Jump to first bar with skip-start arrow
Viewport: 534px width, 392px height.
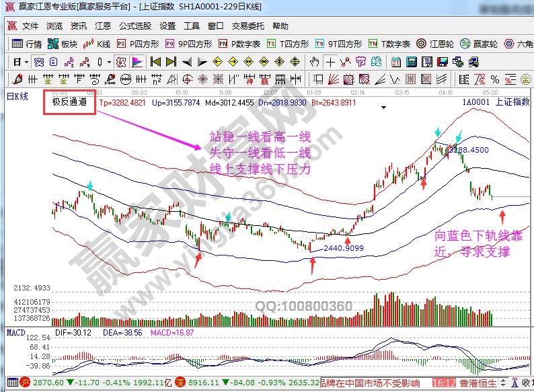coord(155,62)
